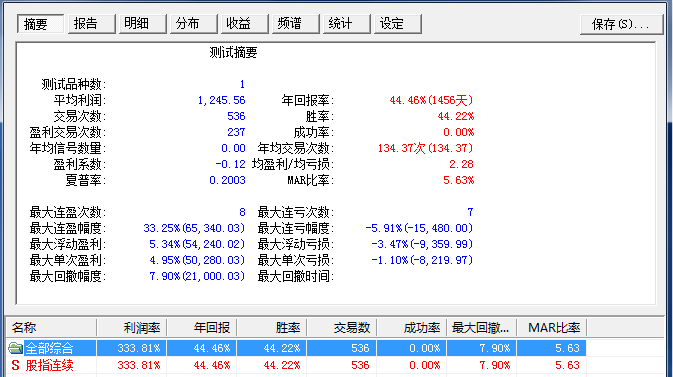Click the 年回报率 value 44.46%(1456天)
The image size is (673, 377).
click(x=431, y=100)
